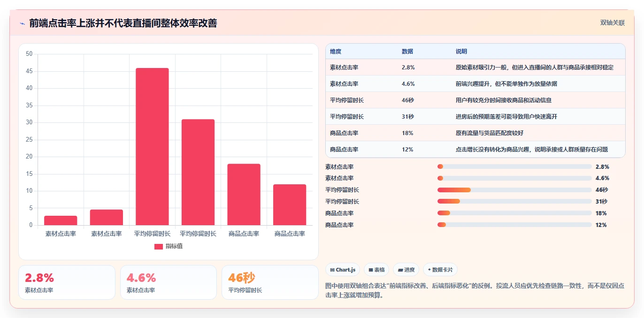This screenshot has height=318, width=644.
Task: Click the y-axis label 50
Action: 29,54
